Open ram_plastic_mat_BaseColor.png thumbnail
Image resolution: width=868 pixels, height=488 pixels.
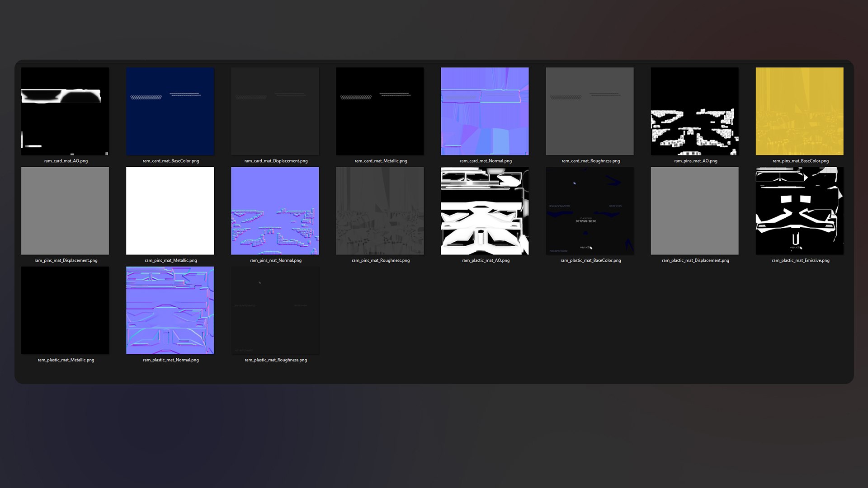[590, 211]
